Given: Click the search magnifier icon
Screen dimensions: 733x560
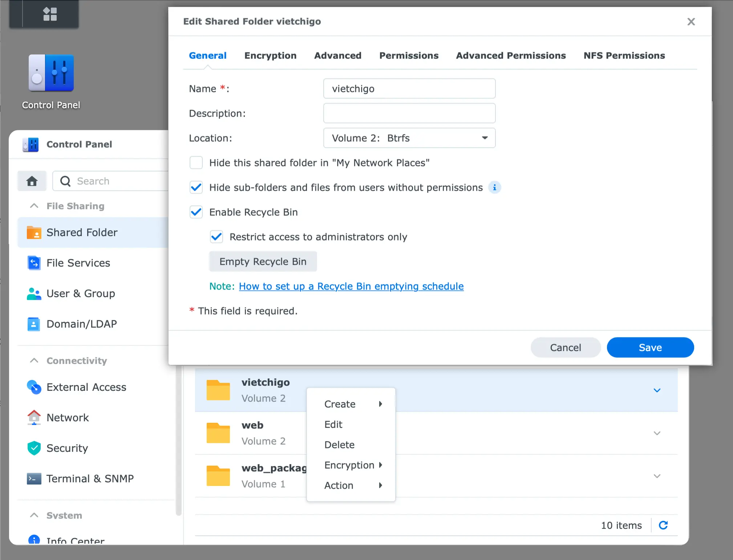Looking at the screenshot, I should 65,181.
